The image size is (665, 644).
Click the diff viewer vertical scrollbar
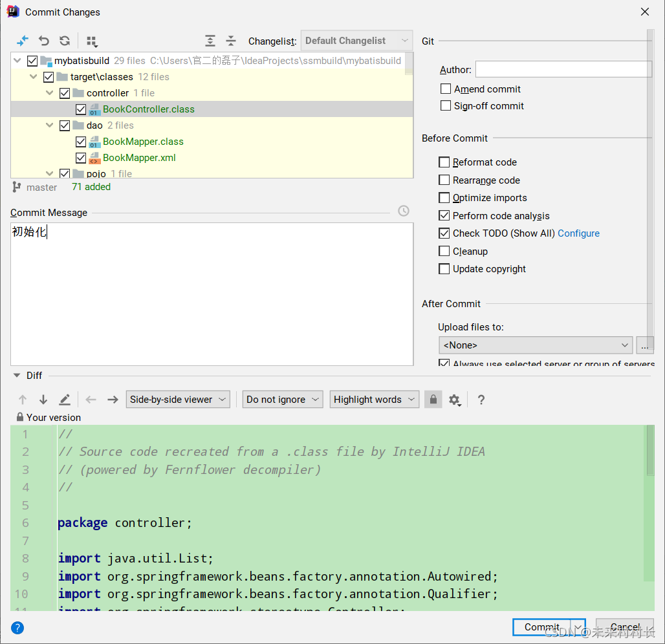tap(650, 450)
